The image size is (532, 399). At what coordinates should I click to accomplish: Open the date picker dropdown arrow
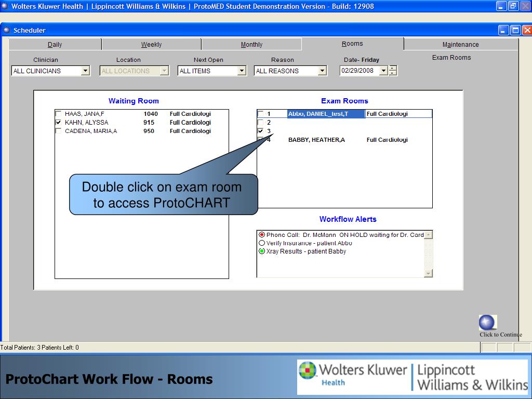pyautogui.click(x=383, y=71)
